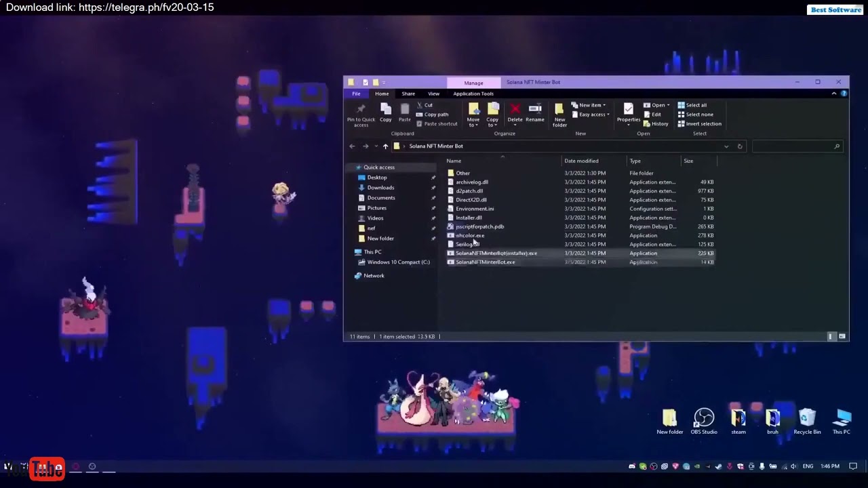Viewport: 868px width, 488px height.
Task: Go up one folder level arrow
Action: pyautogui.click(x=385, y=146)
